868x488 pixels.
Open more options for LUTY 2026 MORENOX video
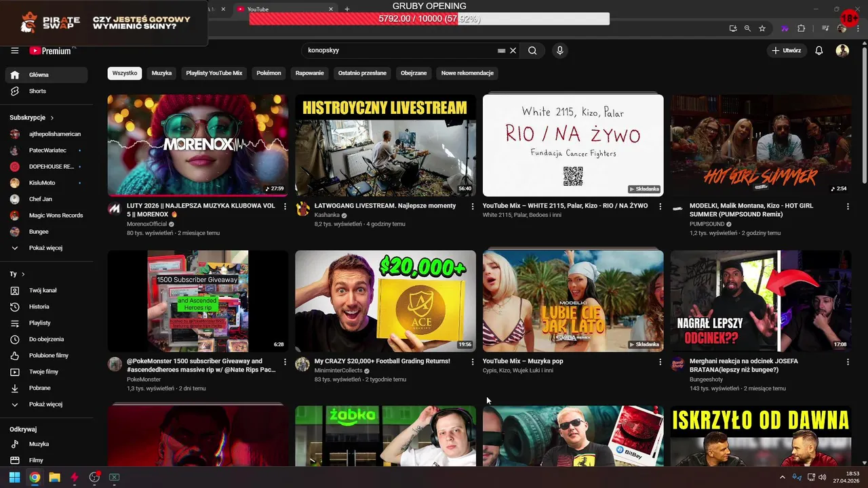pos(285,206)
